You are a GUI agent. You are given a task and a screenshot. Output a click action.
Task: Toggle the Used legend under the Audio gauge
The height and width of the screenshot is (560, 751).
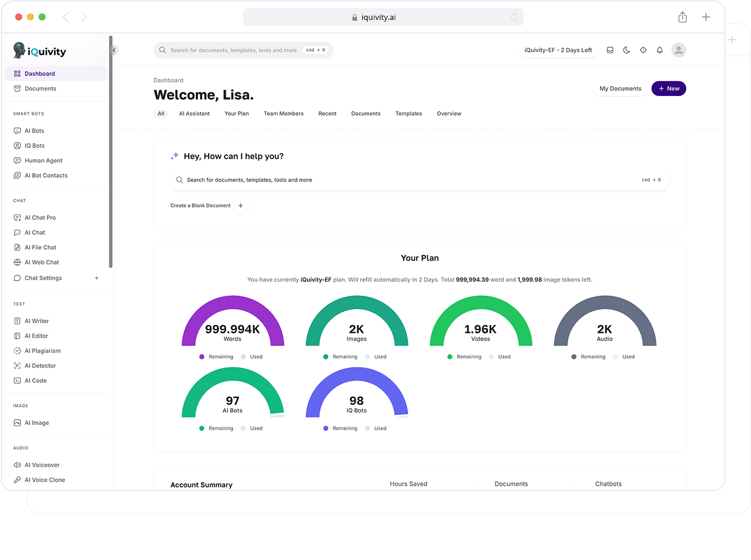coord(624,357)
